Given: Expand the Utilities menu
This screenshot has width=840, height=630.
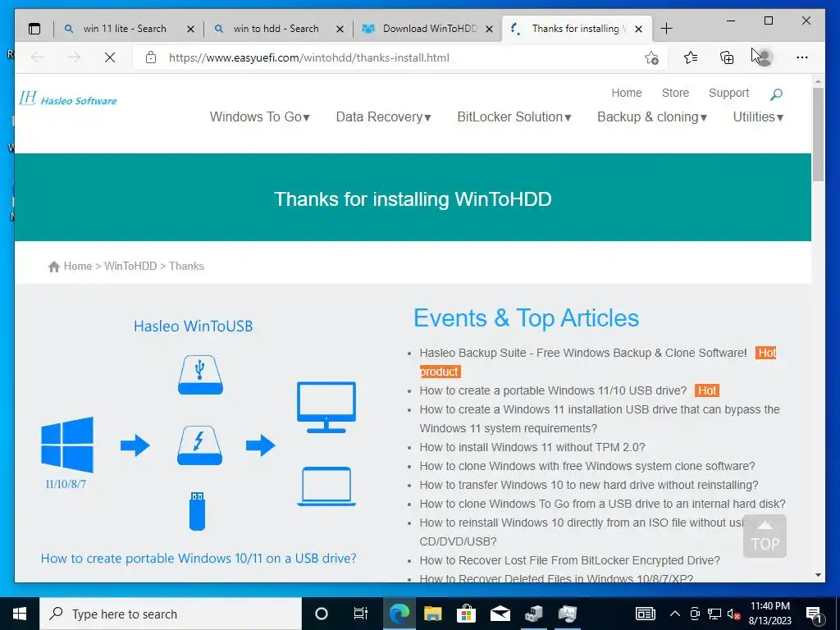Looking at the screenshot, I should click(x=758, y=116).
